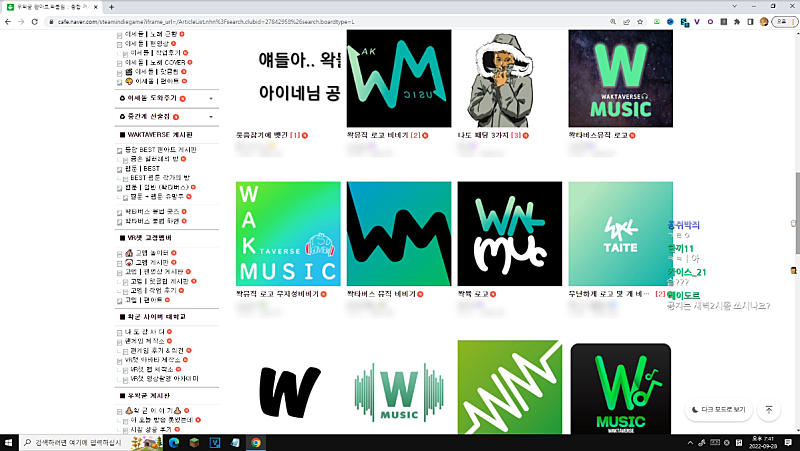Select the WAKTAVERSE 게시판 header
Screen dimensions: 800x451
click(x=159, y=135)
